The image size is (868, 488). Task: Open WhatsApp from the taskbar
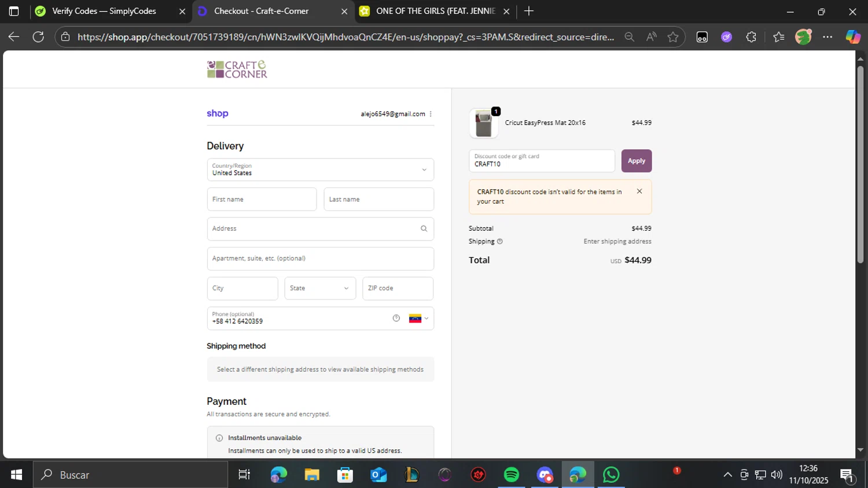pos(611,475)
